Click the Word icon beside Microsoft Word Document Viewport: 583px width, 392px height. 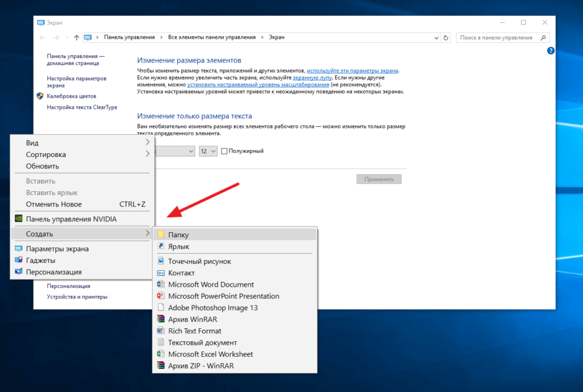161,284
